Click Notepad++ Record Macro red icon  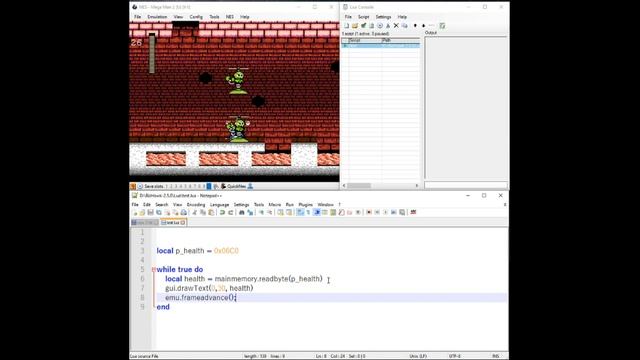pos(369,212)
